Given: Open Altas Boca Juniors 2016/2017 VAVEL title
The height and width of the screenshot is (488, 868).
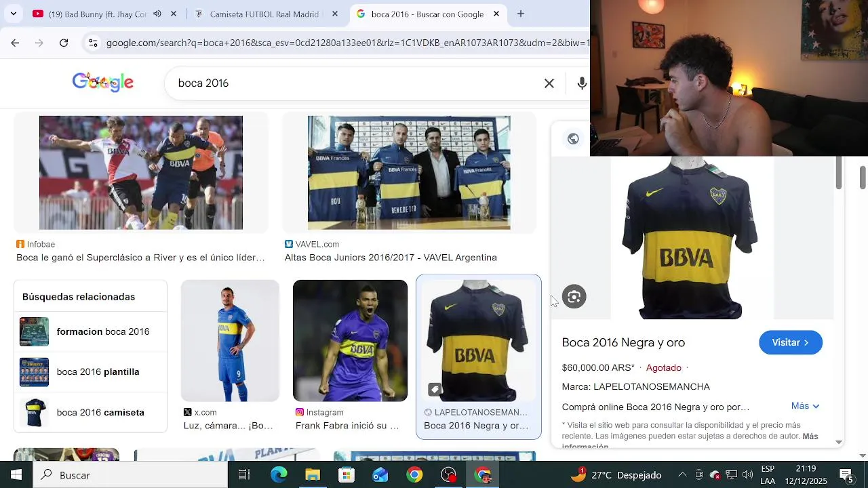Looking at the screenshot, I should [x=391, y=258].
